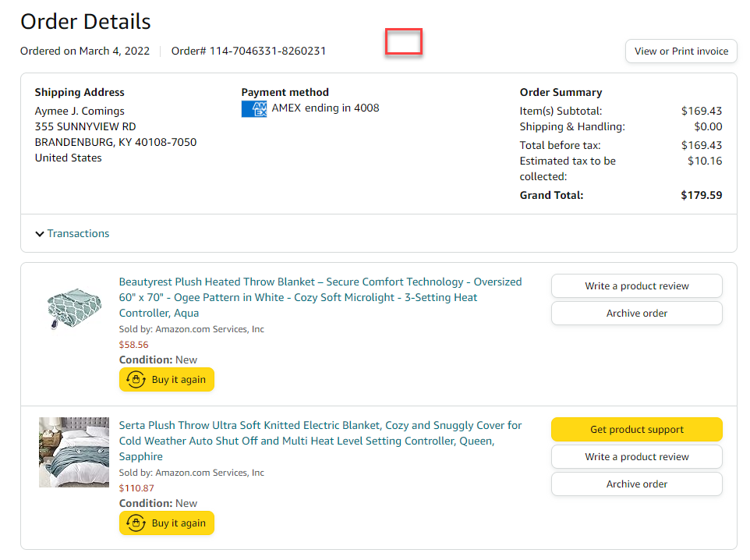View the Serta blanket product thumbnail
Viewport: 750px width, 560px height.
point(74,452)
